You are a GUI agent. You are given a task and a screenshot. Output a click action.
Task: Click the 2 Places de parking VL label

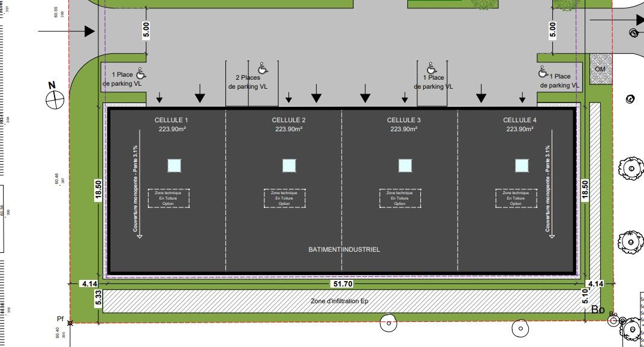click(x=248, y=82)
